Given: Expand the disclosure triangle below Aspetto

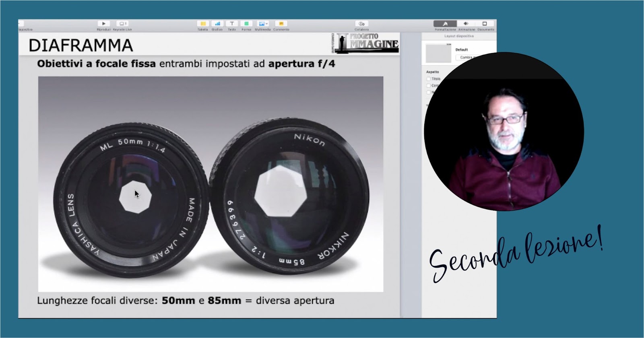Looking at the screenshot, I should [427, 105].
